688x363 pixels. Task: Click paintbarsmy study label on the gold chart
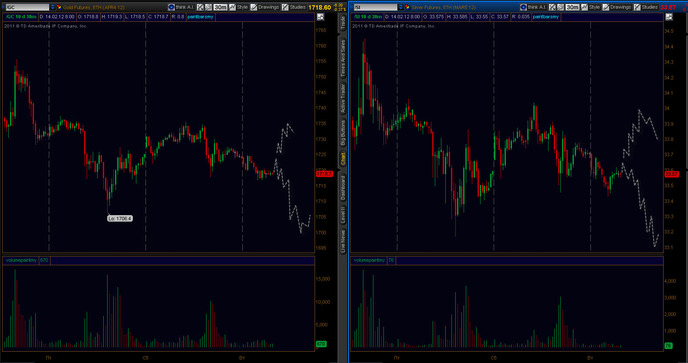pyautogui.click(x=201, y=17)
